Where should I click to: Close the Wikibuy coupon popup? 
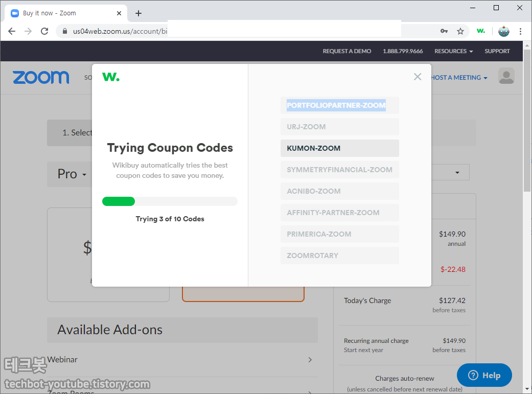coord(418,77)
